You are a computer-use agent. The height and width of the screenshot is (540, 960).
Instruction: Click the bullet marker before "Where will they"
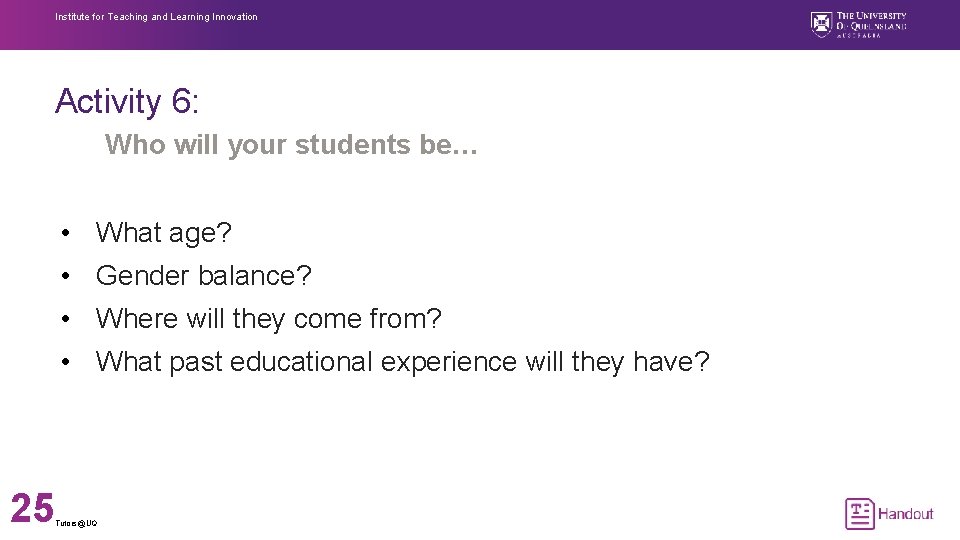click(x=64, y=319)
